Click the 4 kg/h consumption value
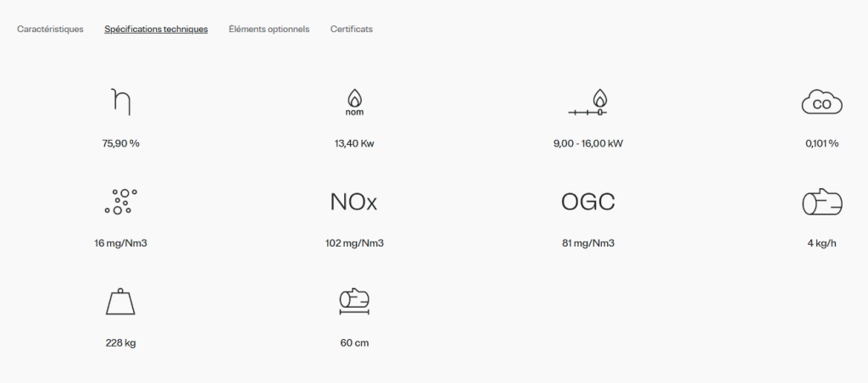The height and width of the screenshot is (383, 868). tap(822, 243)
